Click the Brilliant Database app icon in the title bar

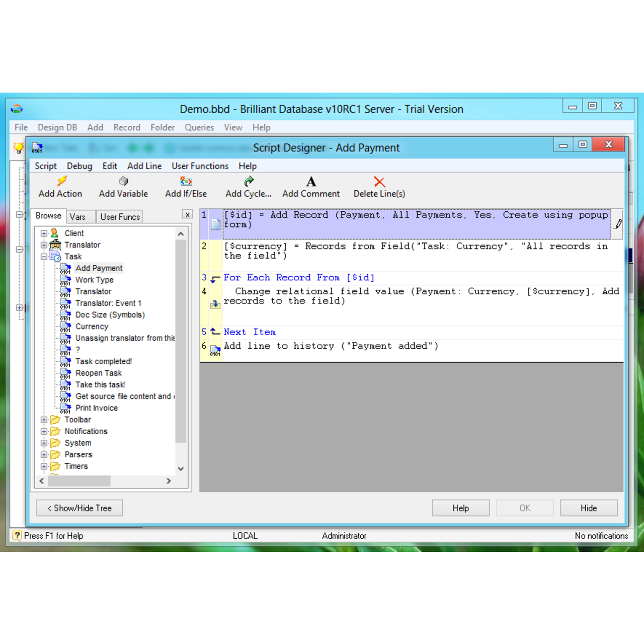(x=17, y=109)
